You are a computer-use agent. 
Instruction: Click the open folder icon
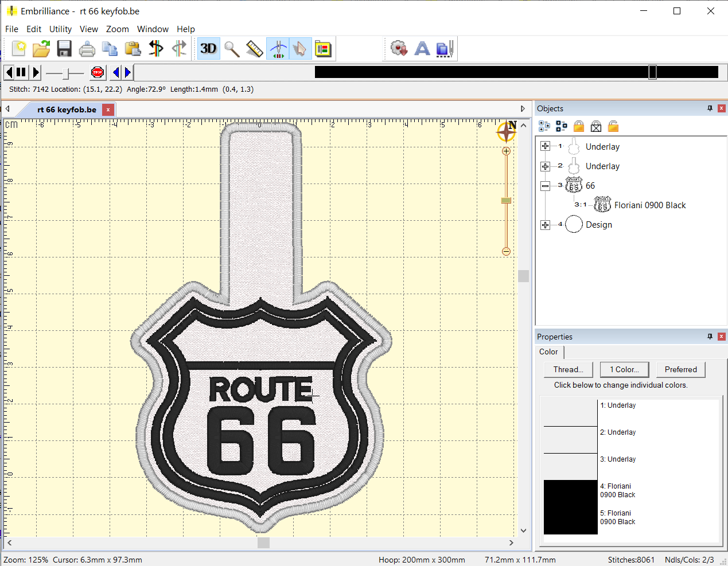(41, 49)
